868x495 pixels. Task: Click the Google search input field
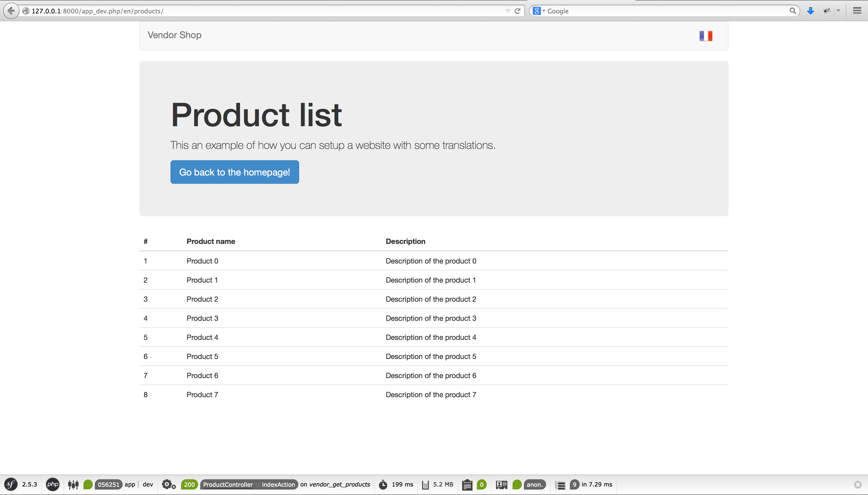(663, 11)
